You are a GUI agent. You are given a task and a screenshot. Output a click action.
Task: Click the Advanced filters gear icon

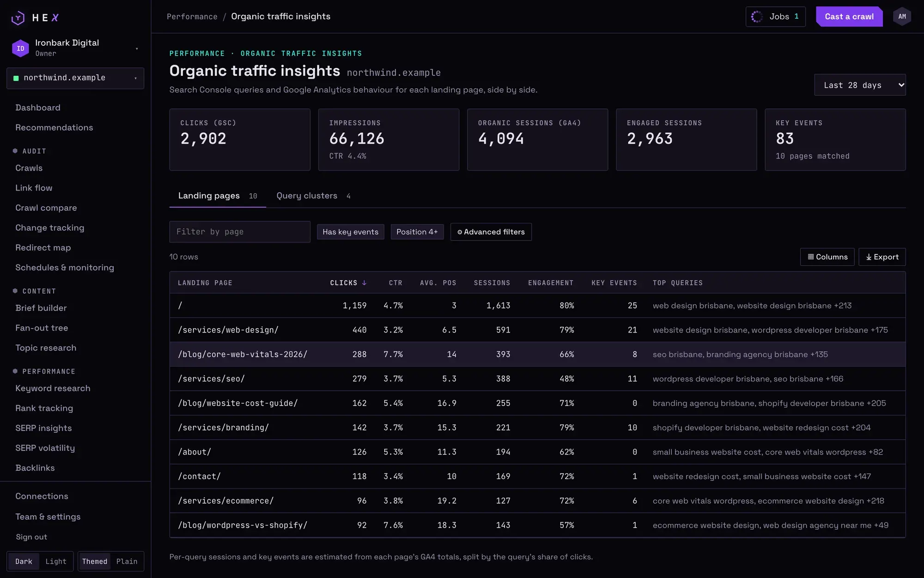(x=460, y=232)
